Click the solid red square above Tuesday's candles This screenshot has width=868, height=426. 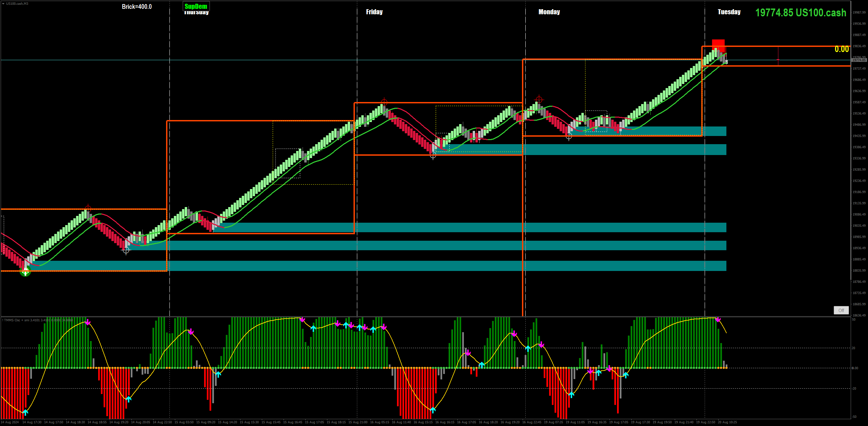(718, 45)
